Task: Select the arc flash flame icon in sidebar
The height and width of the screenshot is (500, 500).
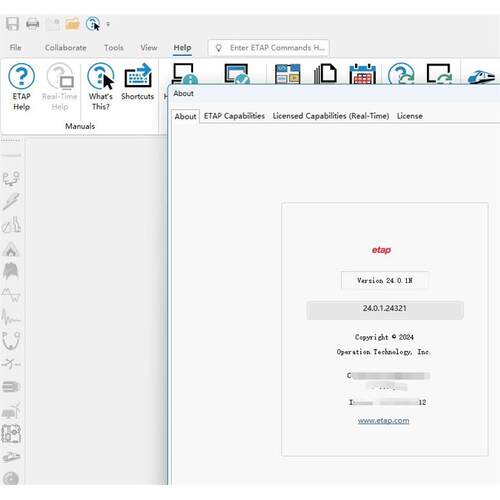Action: click(x=11, y=249)
